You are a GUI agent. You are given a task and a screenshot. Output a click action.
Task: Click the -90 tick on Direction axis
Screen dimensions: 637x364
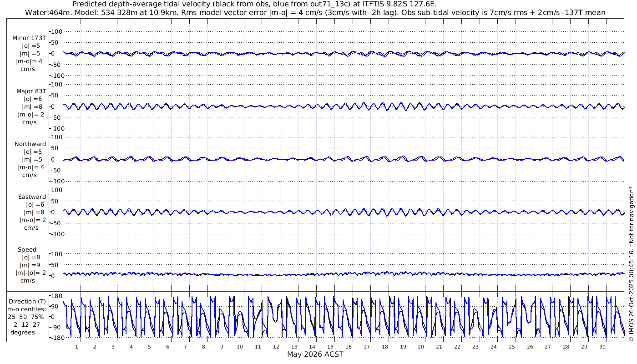57,327
